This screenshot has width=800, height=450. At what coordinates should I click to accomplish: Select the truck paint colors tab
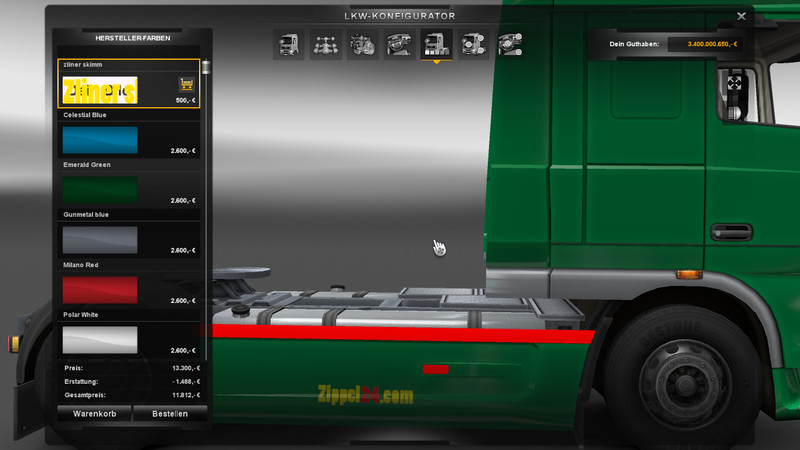(x=436, y=44)
